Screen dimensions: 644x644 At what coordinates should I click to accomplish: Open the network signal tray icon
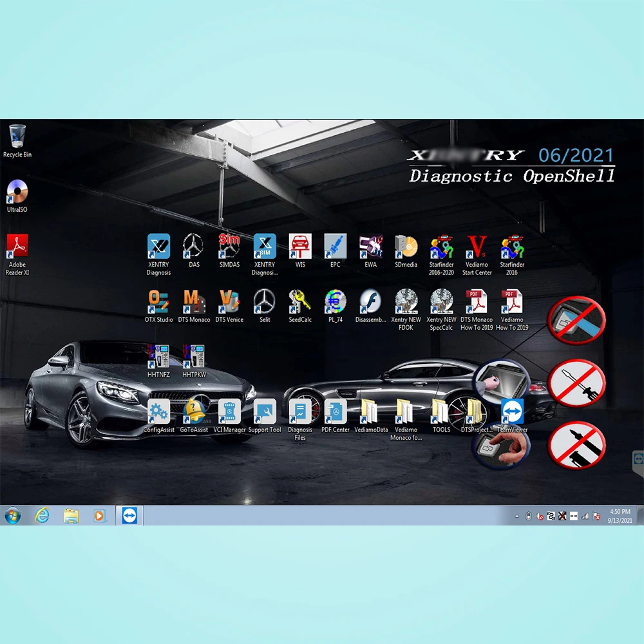tap(585, 516)
